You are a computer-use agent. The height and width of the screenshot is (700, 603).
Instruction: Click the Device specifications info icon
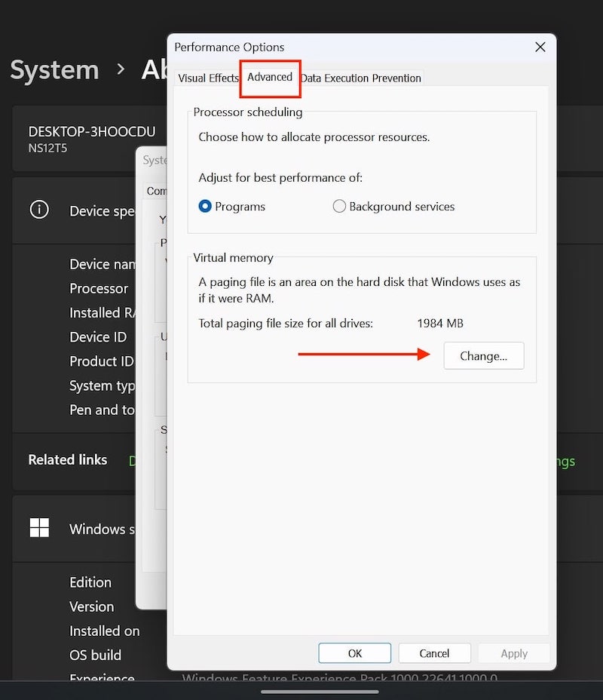tap(39, 210)
